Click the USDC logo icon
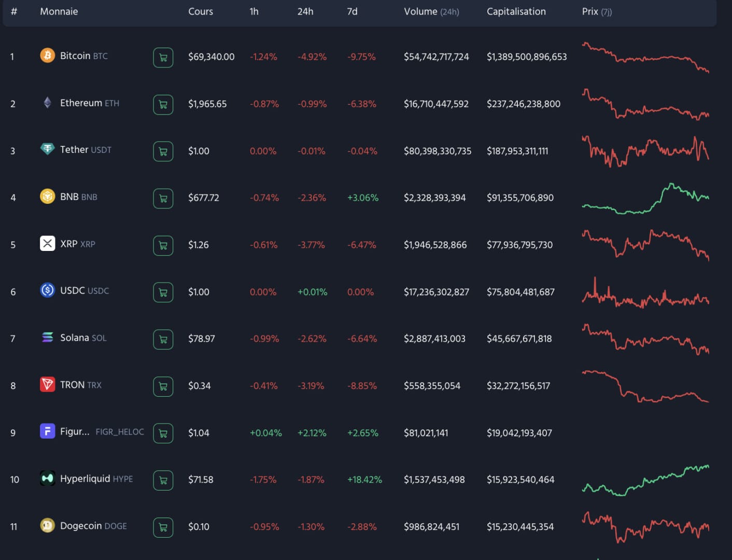Image resolution: width=732 pixels, height=560 pixels. coord(47,290)
